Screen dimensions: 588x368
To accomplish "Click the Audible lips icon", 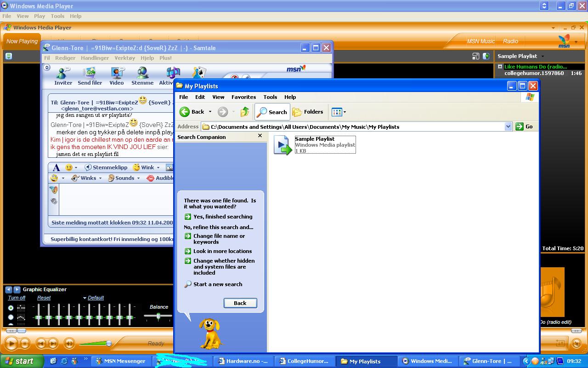I will [150, 178].
